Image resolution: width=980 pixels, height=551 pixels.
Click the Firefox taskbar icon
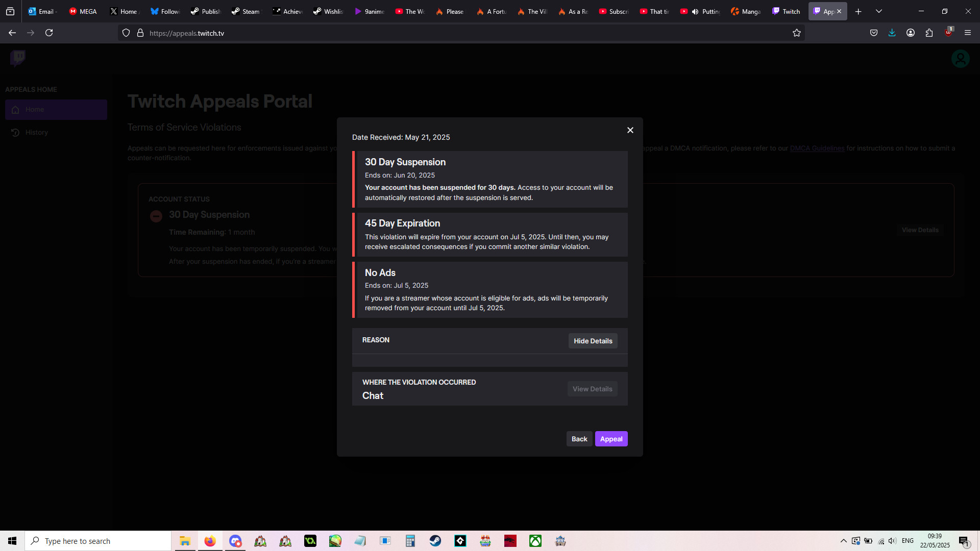click(x=210, y=541)
